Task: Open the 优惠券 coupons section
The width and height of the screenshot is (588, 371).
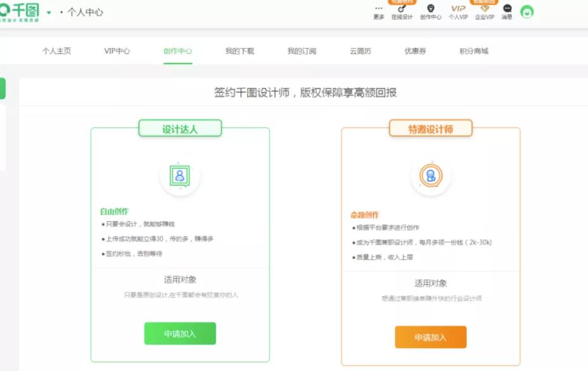Action: [x=415, y=51]
